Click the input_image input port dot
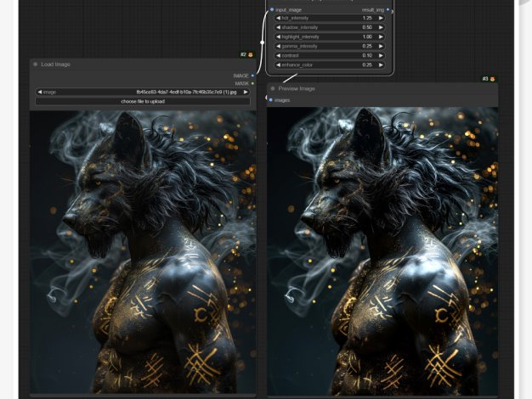Image resolution: width=532 pixels, height=399 pixels. click(272, 9)
